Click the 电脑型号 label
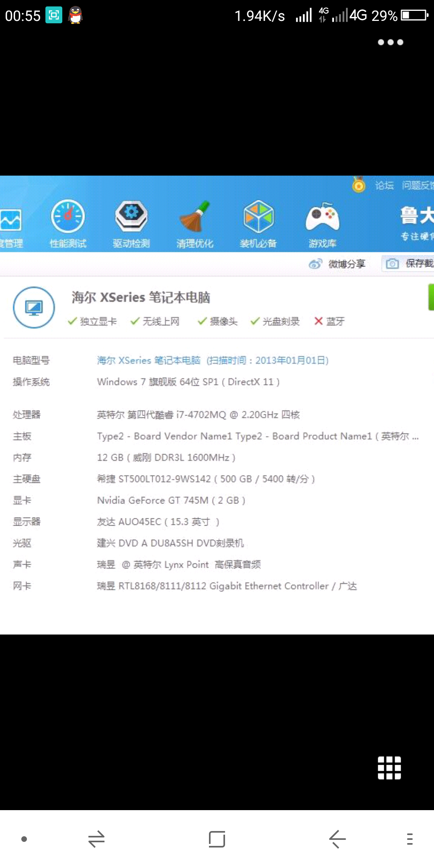This screenshot has height=868, width=434. [31, 360]
